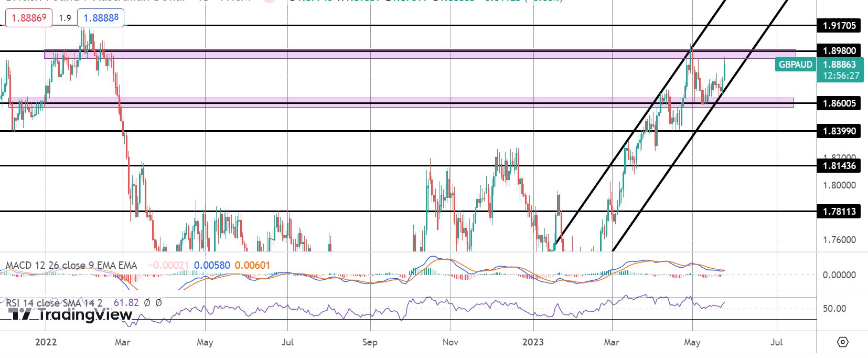Click the 1.76000 price scale value
Screen dimensions: 868x358
point(839,240)
